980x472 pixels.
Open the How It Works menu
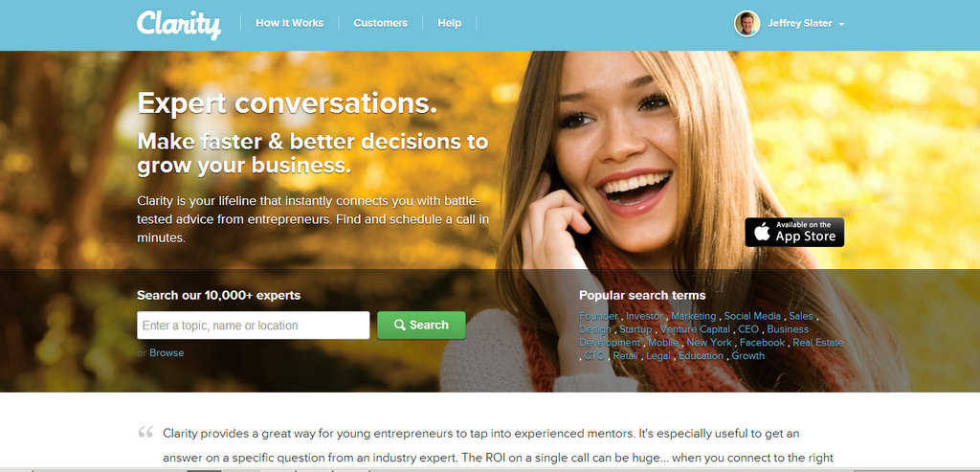click(x=289, y=23)
